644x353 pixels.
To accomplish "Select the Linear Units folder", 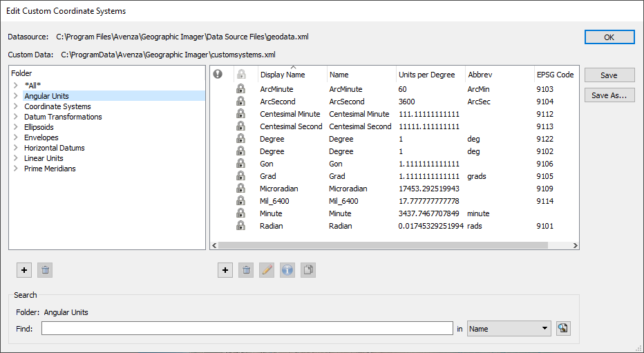I will point(44,158).
